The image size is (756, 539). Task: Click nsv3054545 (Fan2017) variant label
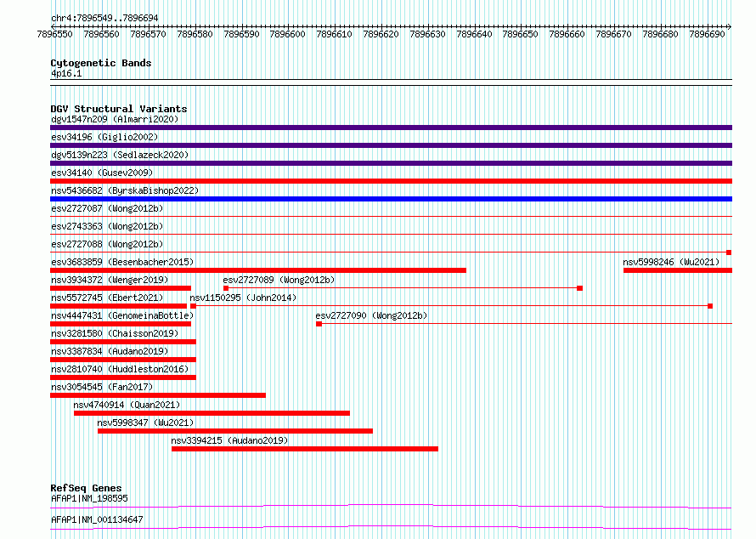(x=102, y=387)
